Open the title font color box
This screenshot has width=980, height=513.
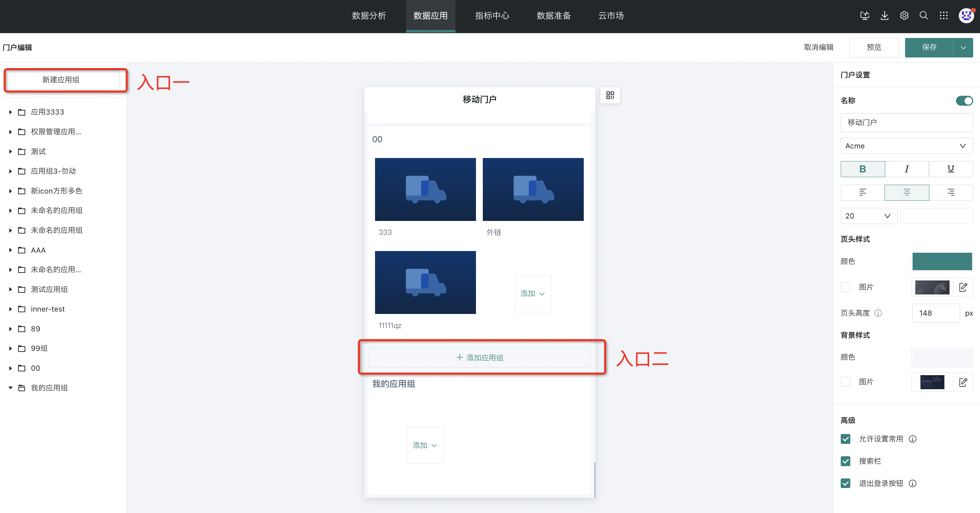[937, 216]
